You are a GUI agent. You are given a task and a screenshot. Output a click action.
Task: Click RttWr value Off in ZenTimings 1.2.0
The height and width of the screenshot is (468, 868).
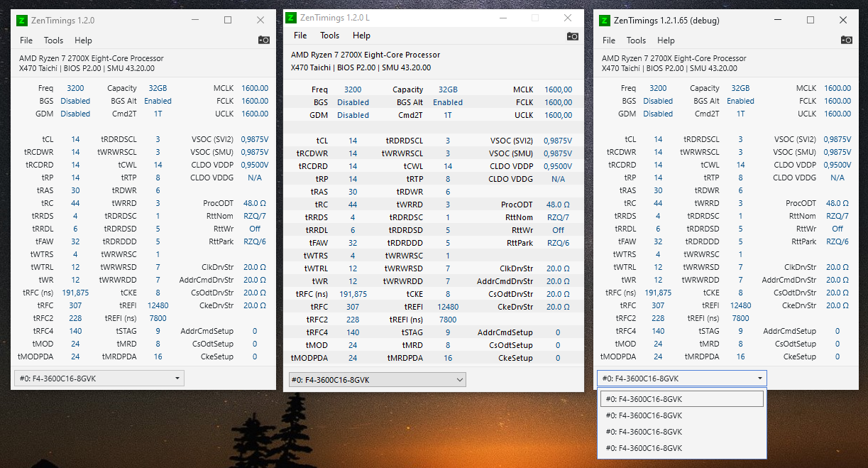click(x=255, y=229)
